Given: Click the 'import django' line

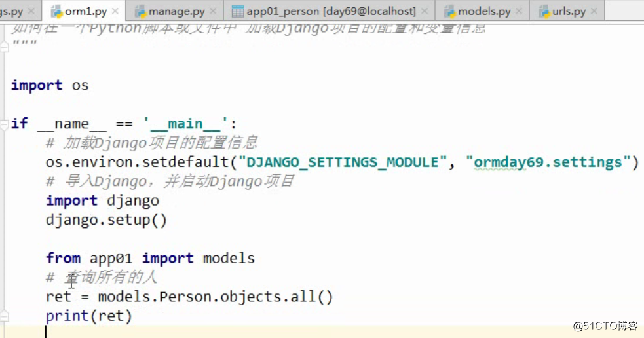Looking at the screenshot, I should point(102,201).
